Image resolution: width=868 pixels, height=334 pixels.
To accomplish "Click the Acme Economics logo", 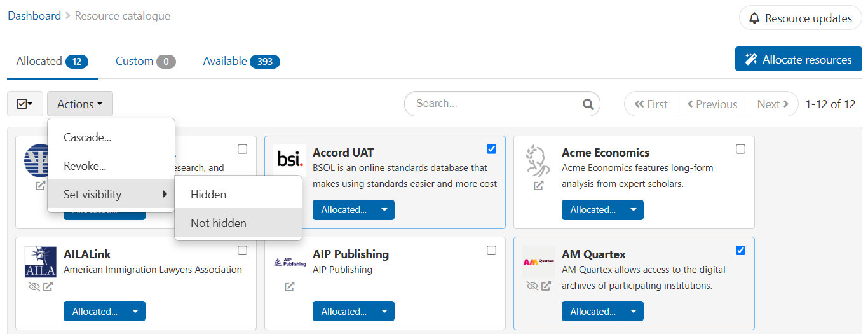I will [538, 160].
